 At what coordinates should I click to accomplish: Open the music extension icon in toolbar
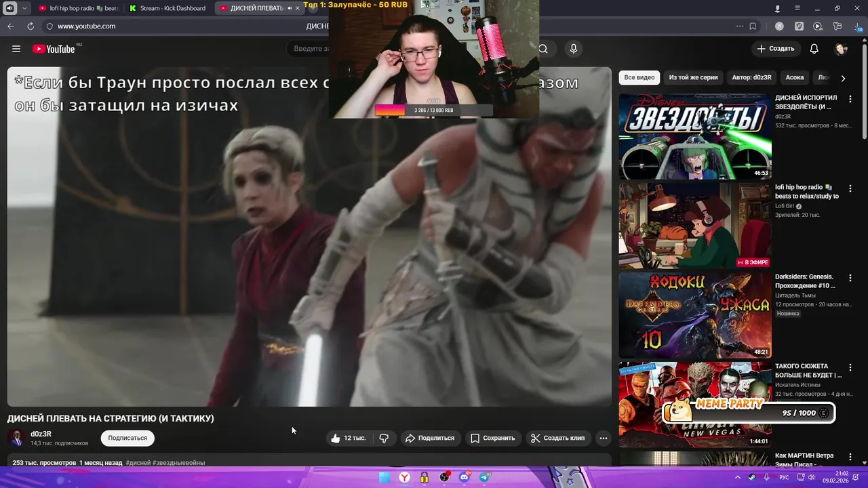[779, 26]
